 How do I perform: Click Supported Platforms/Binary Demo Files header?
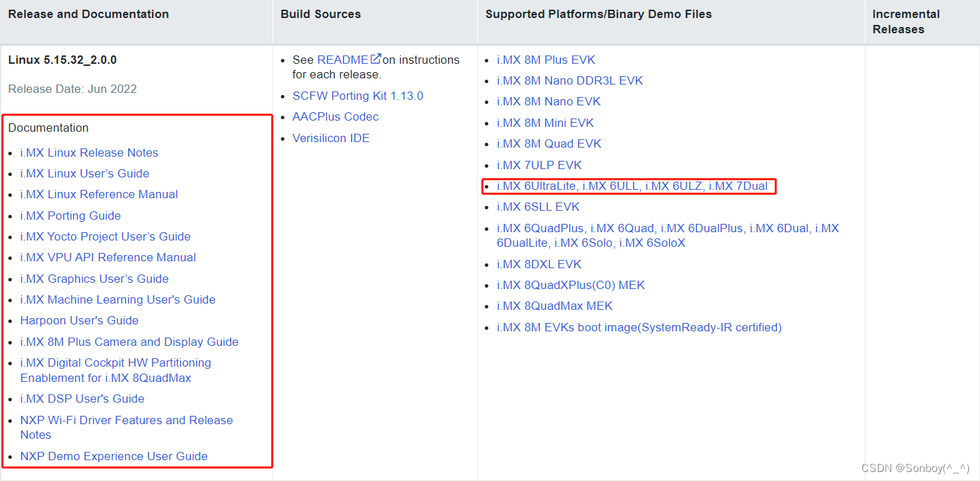click(599, 14)
